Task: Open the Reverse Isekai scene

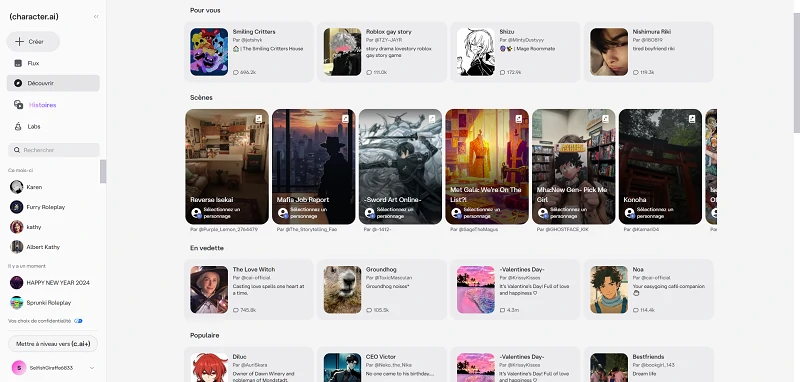Action: click(x=227, y=166)
